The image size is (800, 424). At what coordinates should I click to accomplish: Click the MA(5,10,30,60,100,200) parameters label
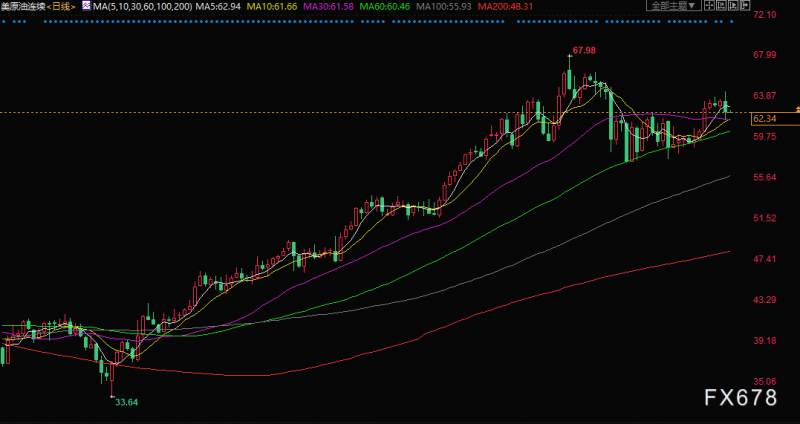tap(142, 7)
